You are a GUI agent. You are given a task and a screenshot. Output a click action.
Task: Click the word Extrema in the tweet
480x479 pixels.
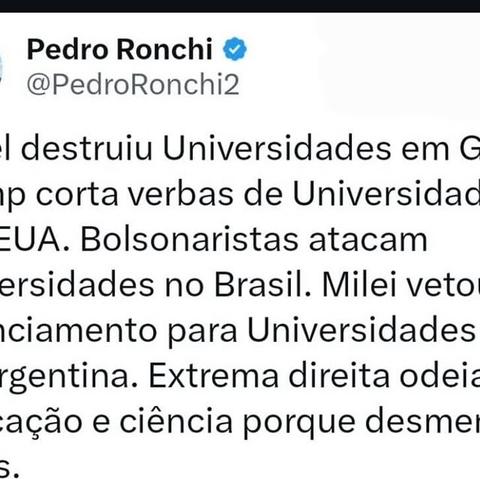click(213, 376)
